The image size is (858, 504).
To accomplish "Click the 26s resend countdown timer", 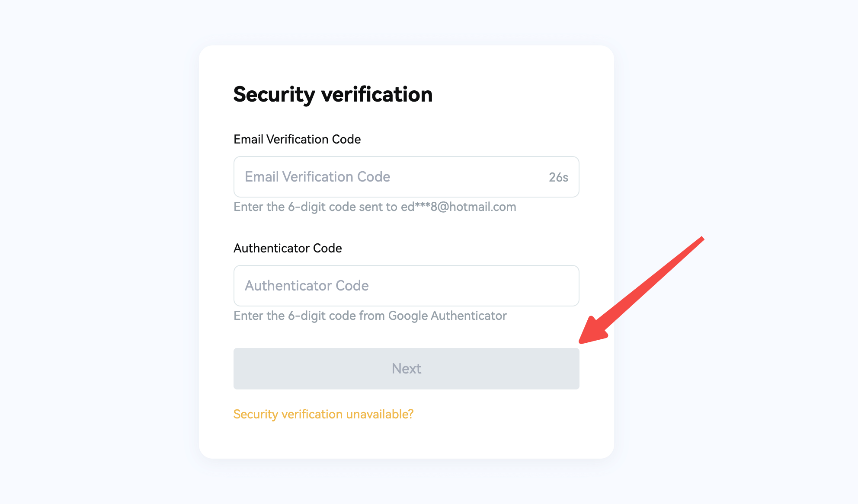I will [558, 177].
